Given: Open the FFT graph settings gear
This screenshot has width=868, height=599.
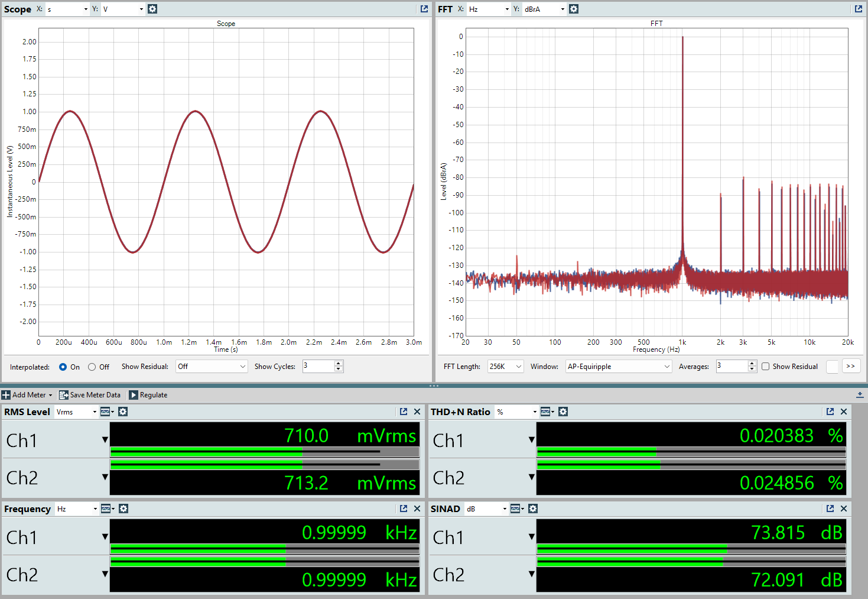Looking at the screenshot, I should pyautogui.click(x=574, y=9).
